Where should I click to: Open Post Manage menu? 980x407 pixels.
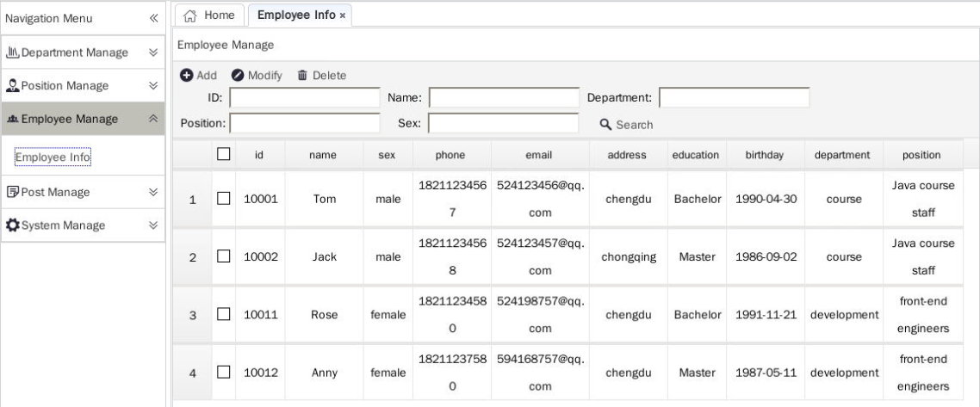pos(83,192)
